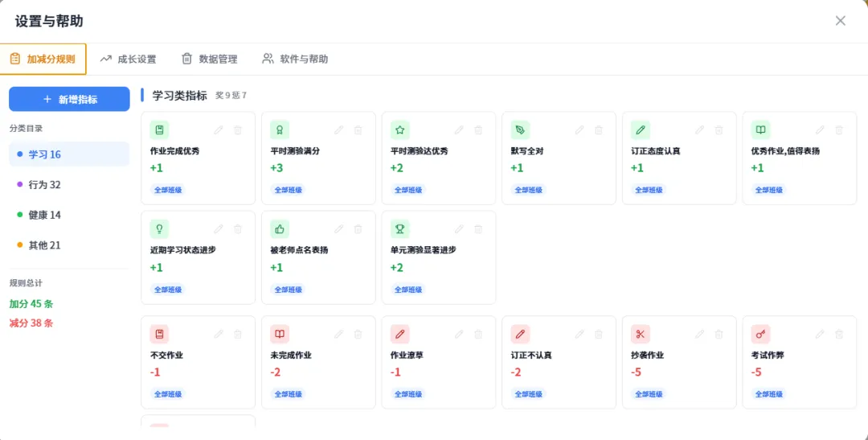The image size is (868, 440).
Task: Edit the 平时测验达优秀 rule
Action: pos(459,130)
